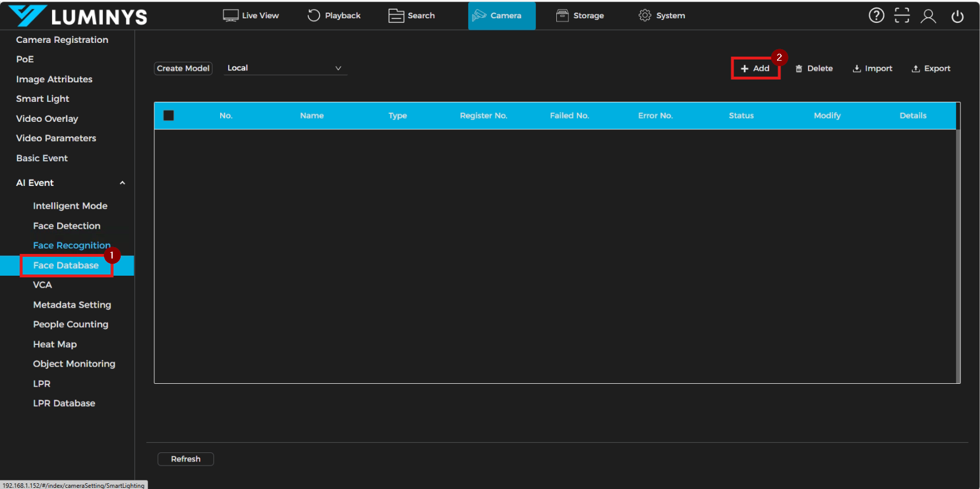Select Face Detection in sidebar
Screen dimensions: 980x489
click(66, 226)
